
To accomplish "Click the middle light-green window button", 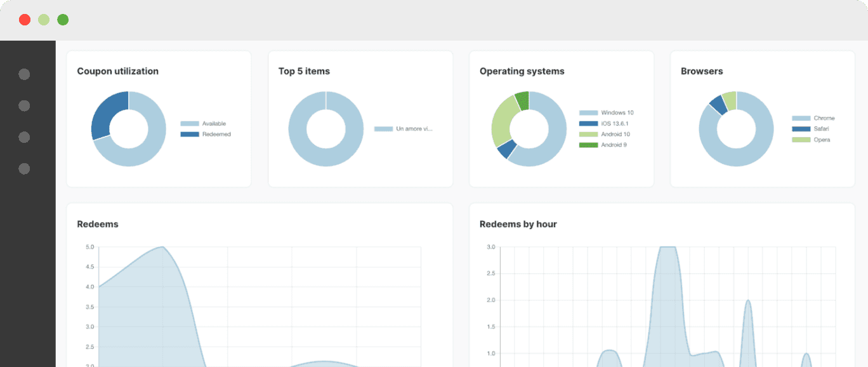I will (44, 20).
